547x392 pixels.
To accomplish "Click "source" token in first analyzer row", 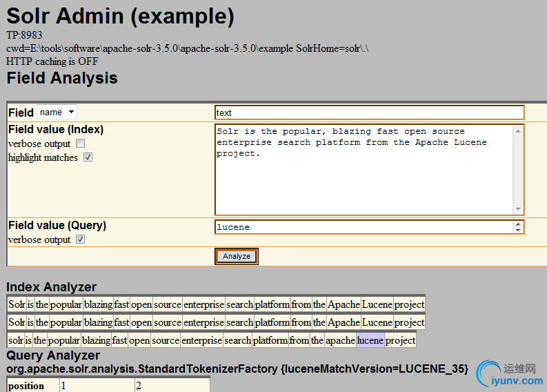I will pos(168,304).
